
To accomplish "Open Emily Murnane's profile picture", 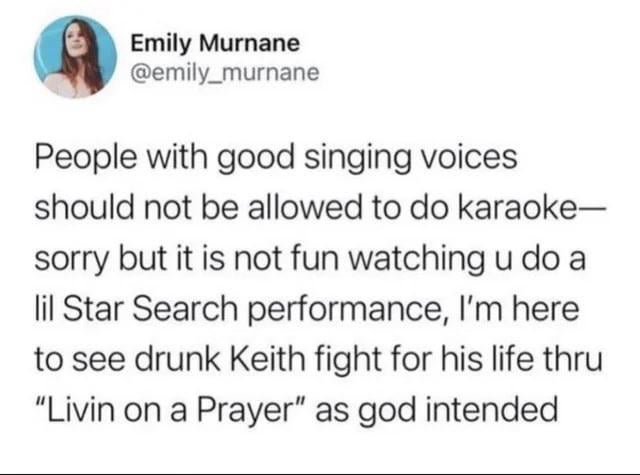I will click(75, 57).
